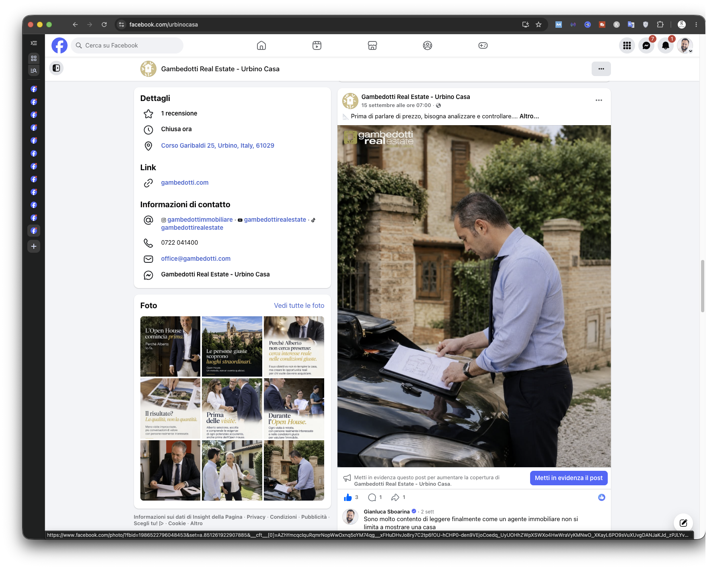Open L'Open House comincia prima photo
Screen dimensions: 728x569
click(170, 346)
